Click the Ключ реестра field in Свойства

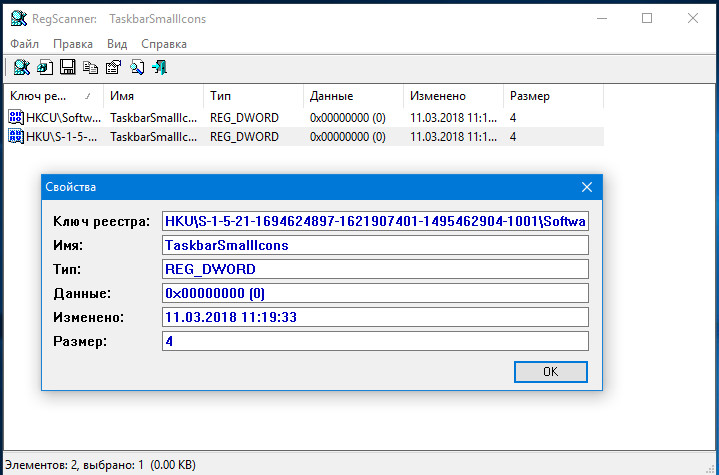click(375, 221)
